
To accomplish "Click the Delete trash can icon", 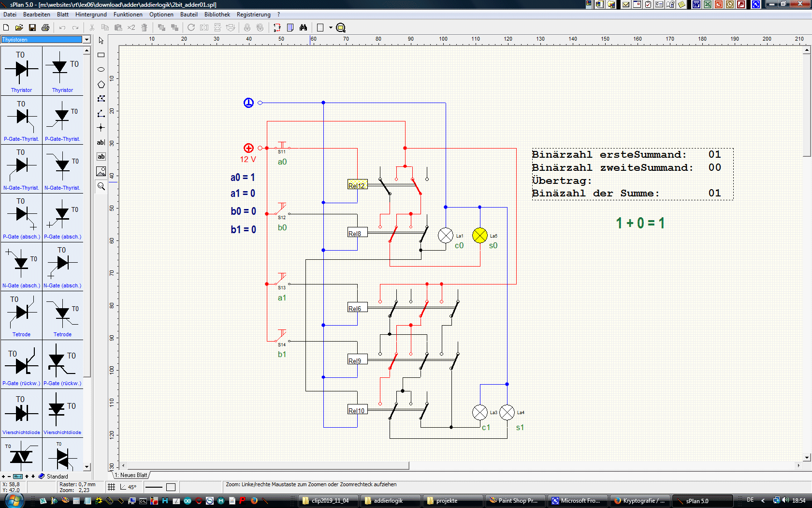I will (x=144, y=28).
